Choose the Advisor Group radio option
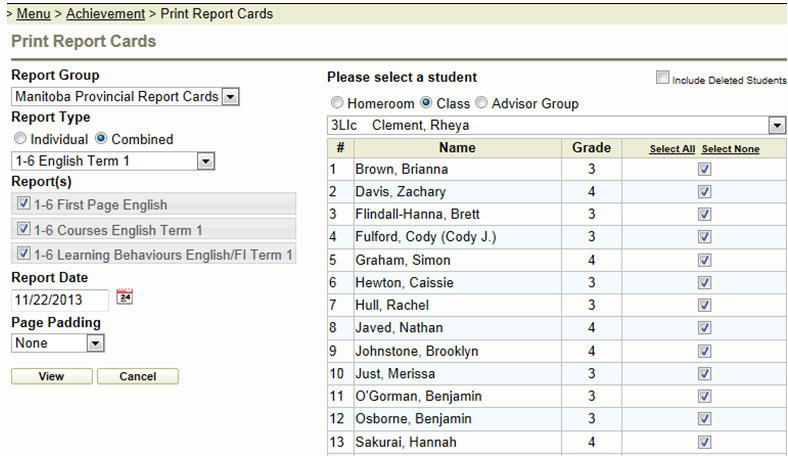The height and width of the screenshot is (459, 788). click(x=481, y=103)
